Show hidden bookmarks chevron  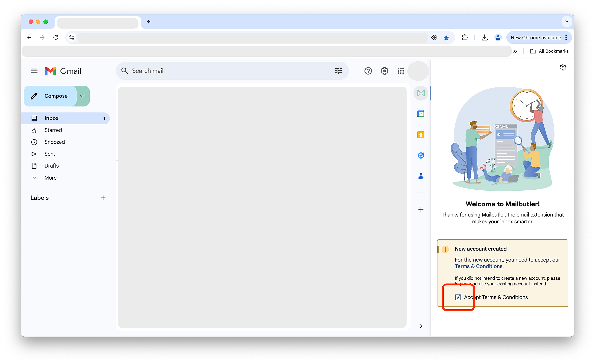[515, 51]
